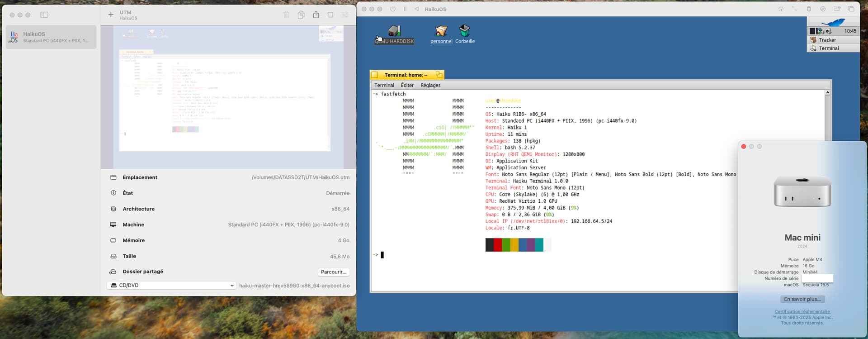Click the teal color block in fastfetch output
This screenshot has height=339, width=868.
(539, 245)
